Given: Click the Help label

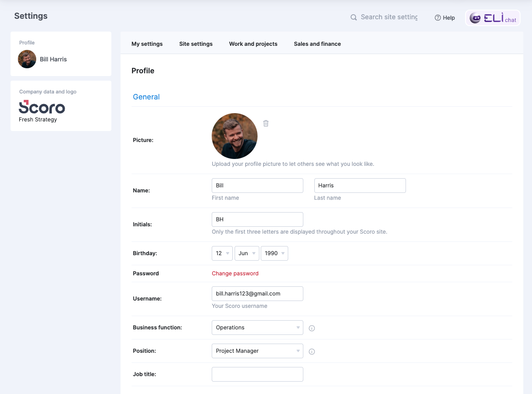Looking at the screenshot, I should (449, 18).
